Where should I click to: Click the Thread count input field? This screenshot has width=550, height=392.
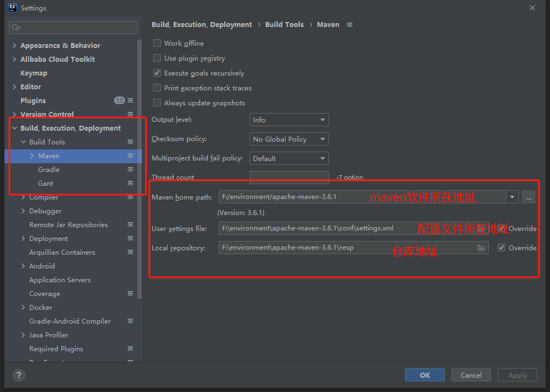(x=289, y=178)
